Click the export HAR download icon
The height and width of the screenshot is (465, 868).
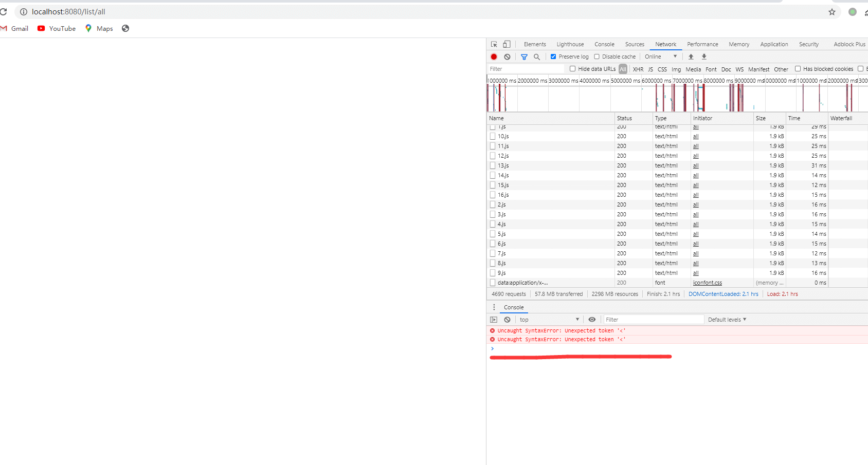(704, 57)
